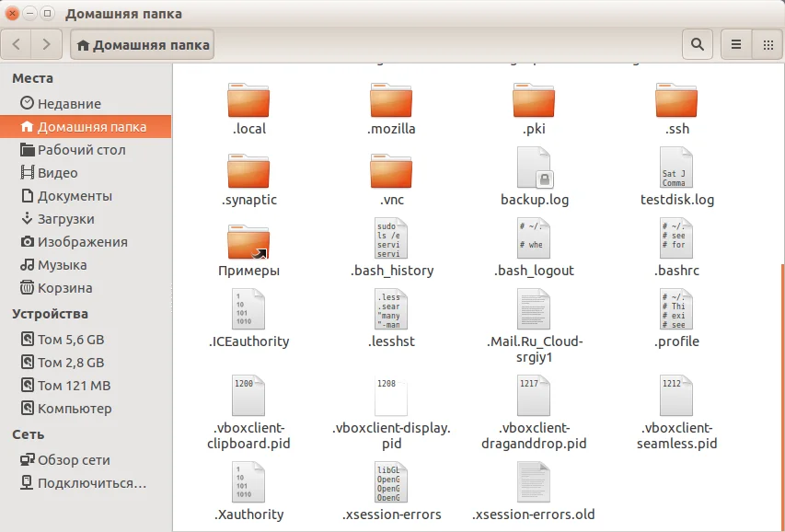Image resolution: width=785 pixels, height=532 pixels.
Task: Click Подключиться… to connect to server
Action: (x=91, y=483)
